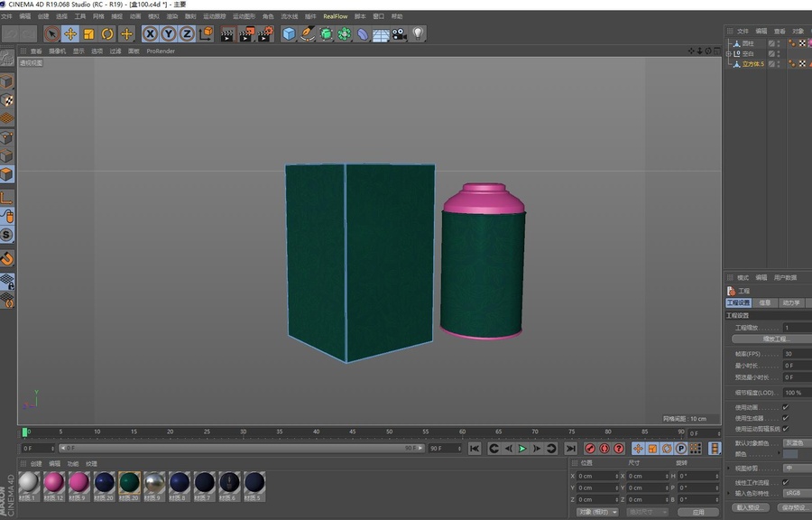812x520 pixels.
Task: Toggle automatic keyframing button
Action: (604, 449)
